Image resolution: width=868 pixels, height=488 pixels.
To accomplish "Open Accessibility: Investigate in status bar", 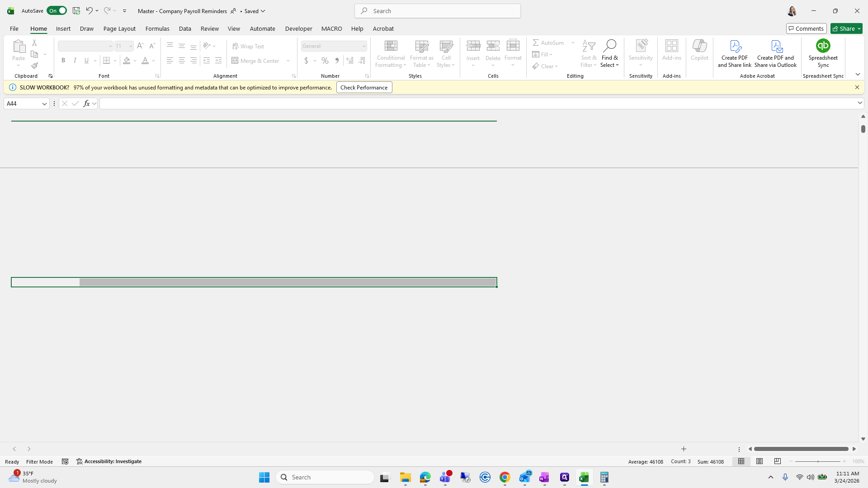I will (109, 461).
